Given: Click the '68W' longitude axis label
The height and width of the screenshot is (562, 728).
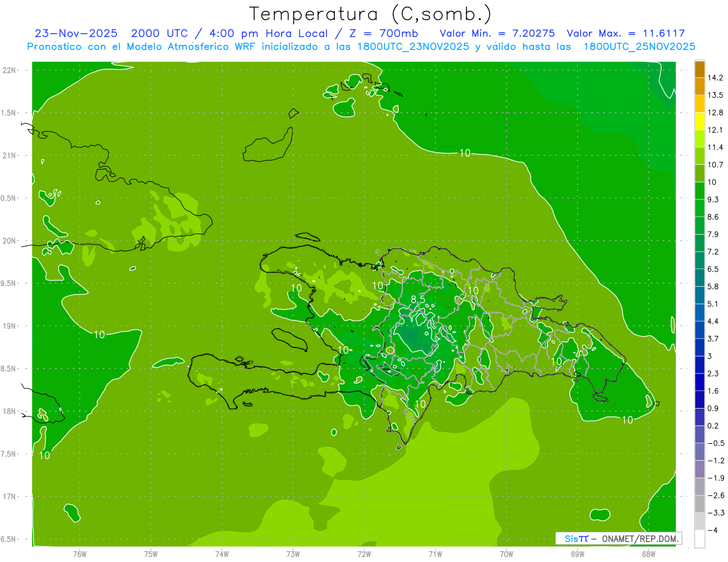Looking at the screenshot, I should 648,553.
